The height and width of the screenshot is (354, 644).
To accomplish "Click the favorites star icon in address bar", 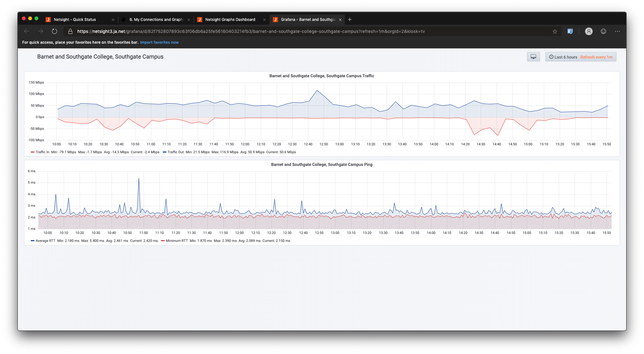I will point(555,31).
